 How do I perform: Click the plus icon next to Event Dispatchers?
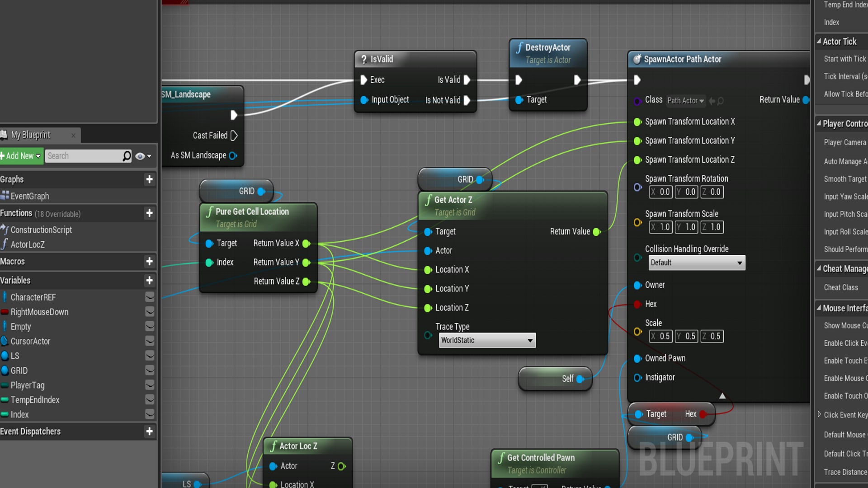coord(149,432)
